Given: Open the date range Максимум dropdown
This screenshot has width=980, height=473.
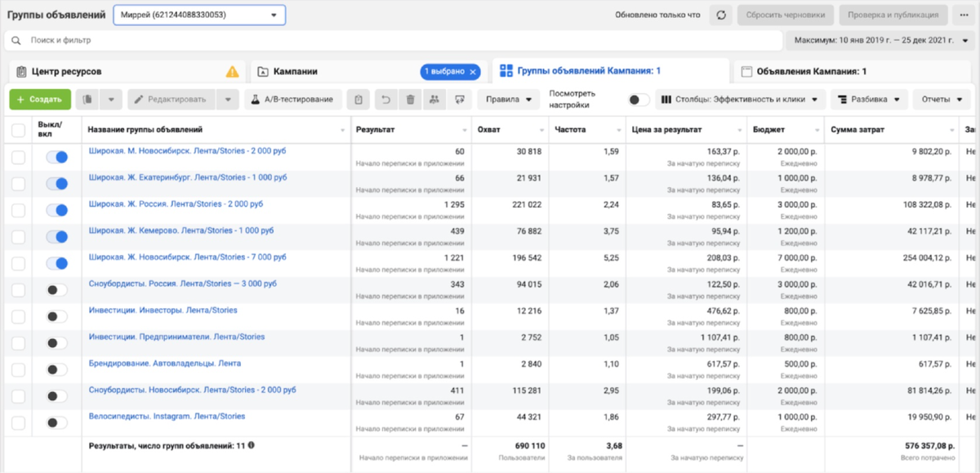Looking at the screenshot, I should pyautogui.click(x=880, y=40).
